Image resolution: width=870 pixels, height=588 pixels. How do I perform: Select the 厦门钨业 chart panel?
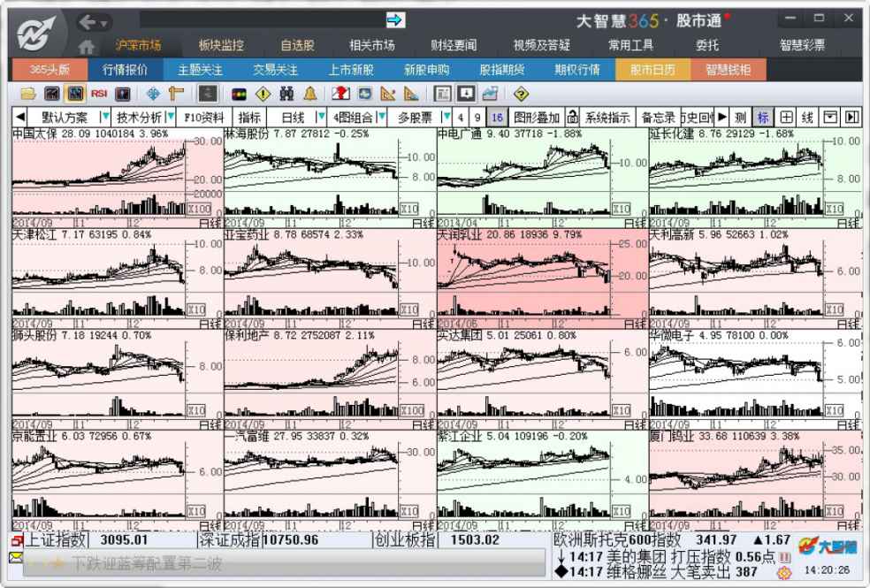pos(755,481)
